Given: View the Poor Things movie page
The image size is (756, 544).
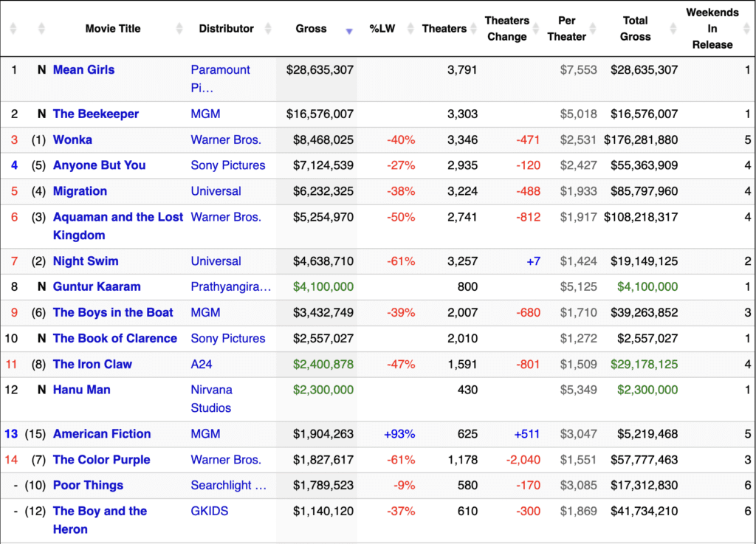Looking at the screenshot, I should tap(89, 485).
